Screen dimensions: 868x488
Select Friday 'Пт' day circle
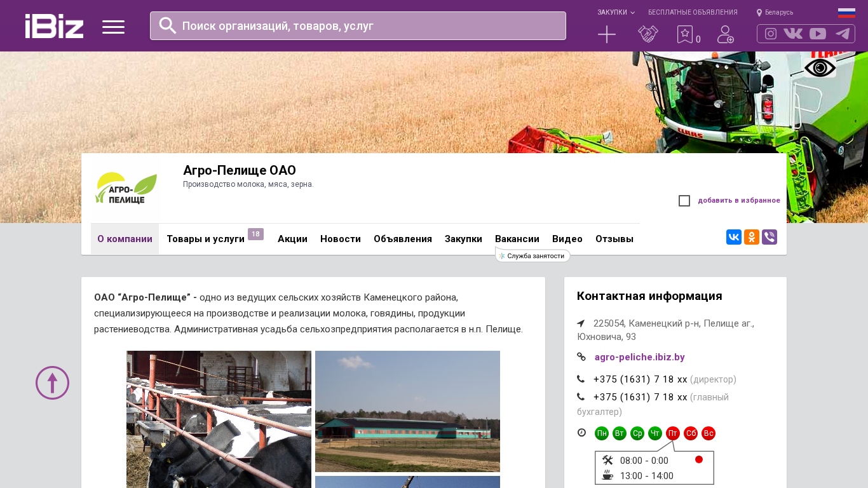[673, 433]
